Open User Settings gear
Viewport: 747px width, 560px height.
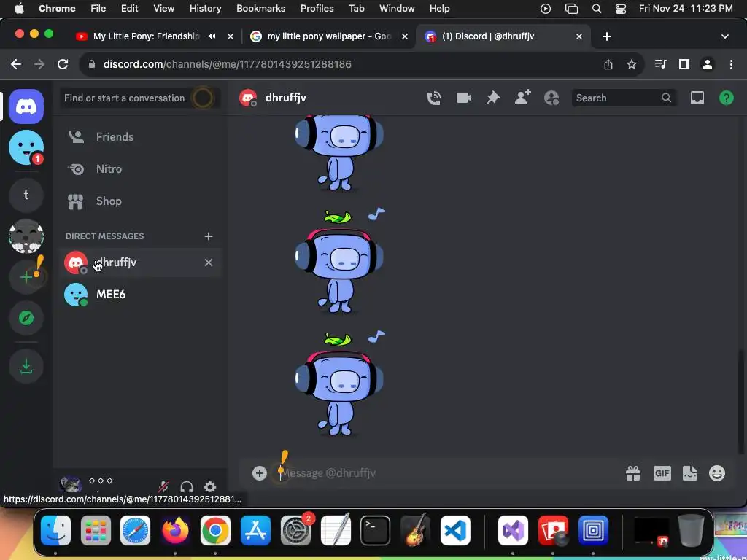tap(210, 486)
